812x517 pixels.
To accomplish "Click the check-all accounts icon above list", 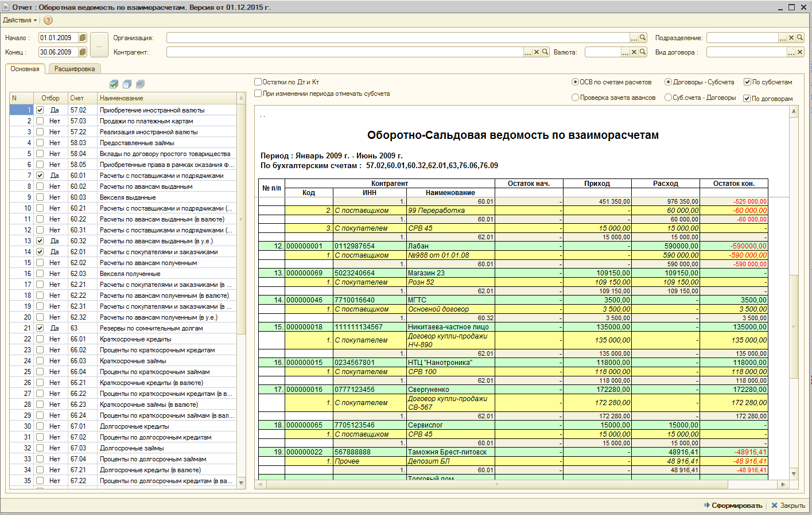I will [x=114, y=84].
